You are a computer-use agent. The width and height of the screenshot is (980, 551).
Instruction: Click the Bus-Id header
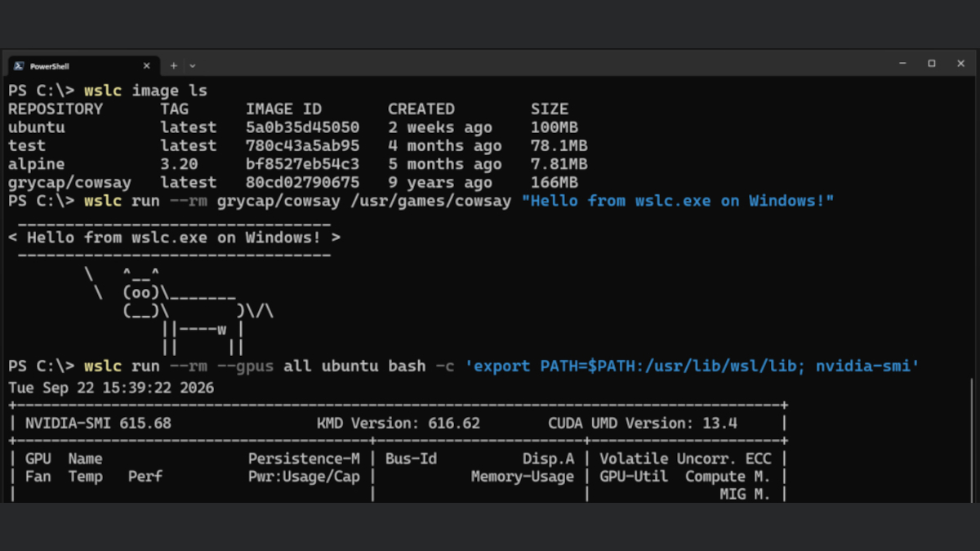coord(411,459)
